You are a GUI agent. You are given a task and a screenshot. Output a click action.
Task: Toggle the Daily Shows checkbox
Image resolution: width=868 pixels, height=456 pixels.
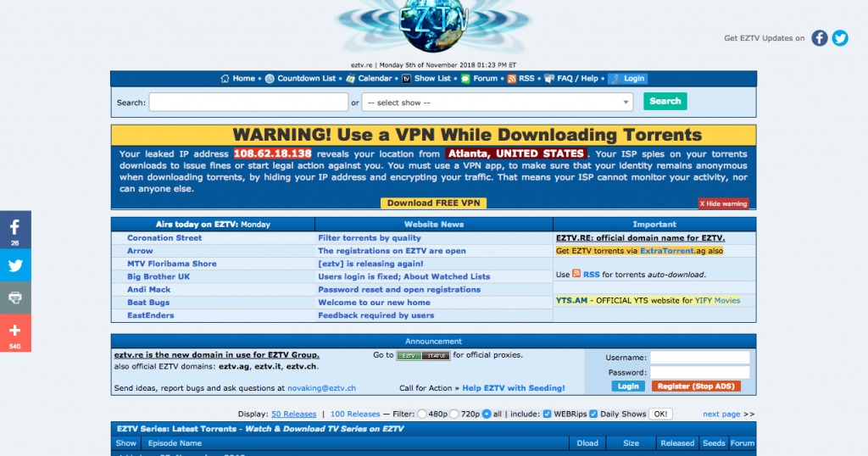coord(593,414)
